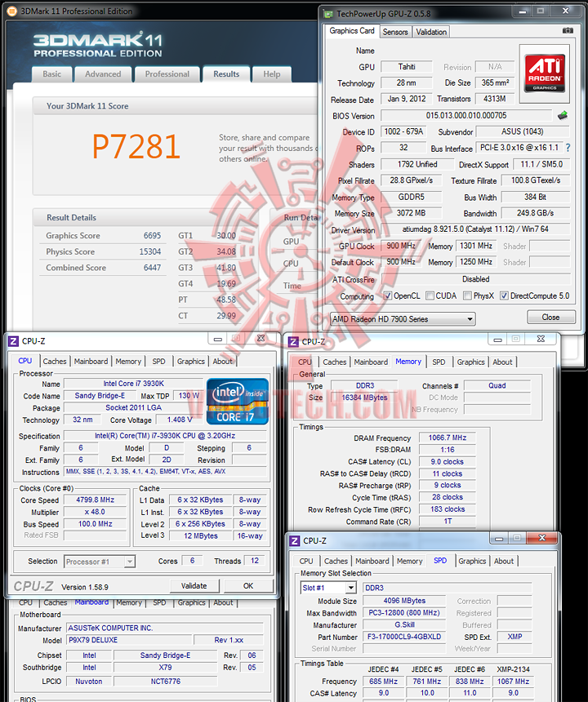Click CPU-Z Z icon in processor window title
The width and height of the screenshot is (588, 702).
(13, 341)
